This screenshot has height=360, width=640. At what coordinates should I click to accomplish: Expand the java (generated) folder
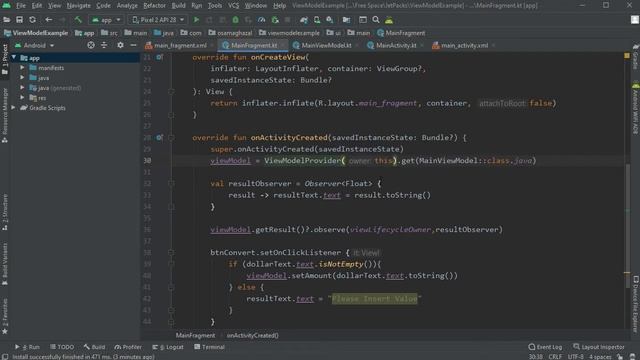22,88
